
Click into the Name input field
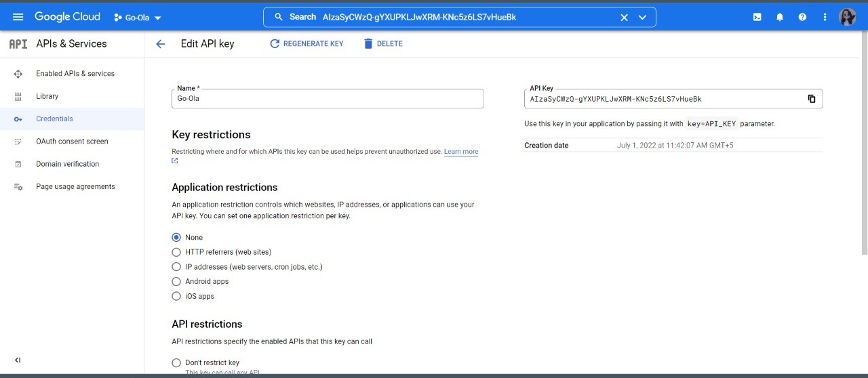(328, 99)
